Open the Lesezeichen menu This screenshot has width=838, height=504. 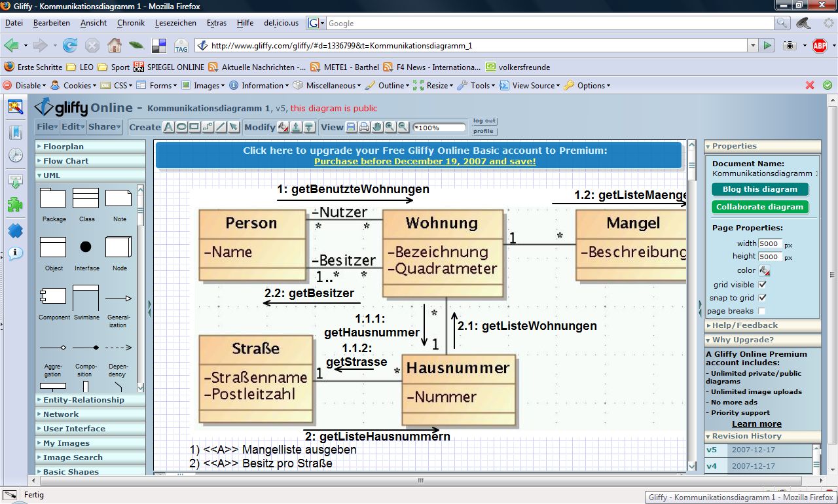175,23
